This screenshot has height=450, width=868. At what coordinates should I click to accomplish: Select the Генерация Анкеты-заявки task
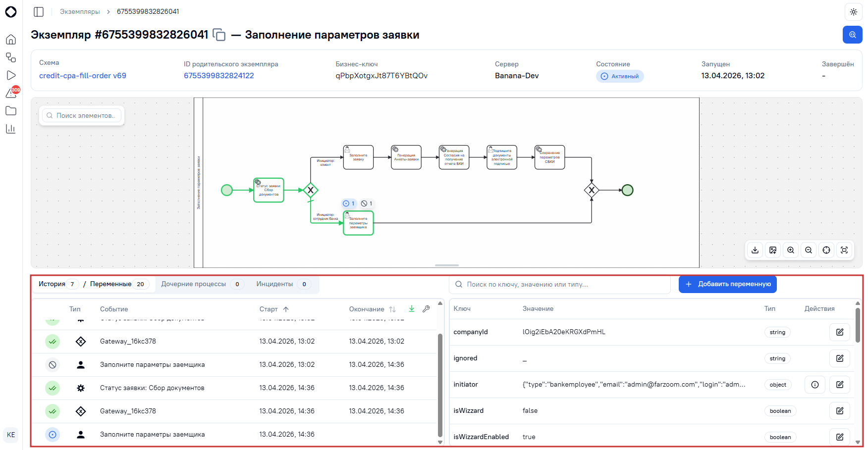pyautogui.click(x=406, y=157)
